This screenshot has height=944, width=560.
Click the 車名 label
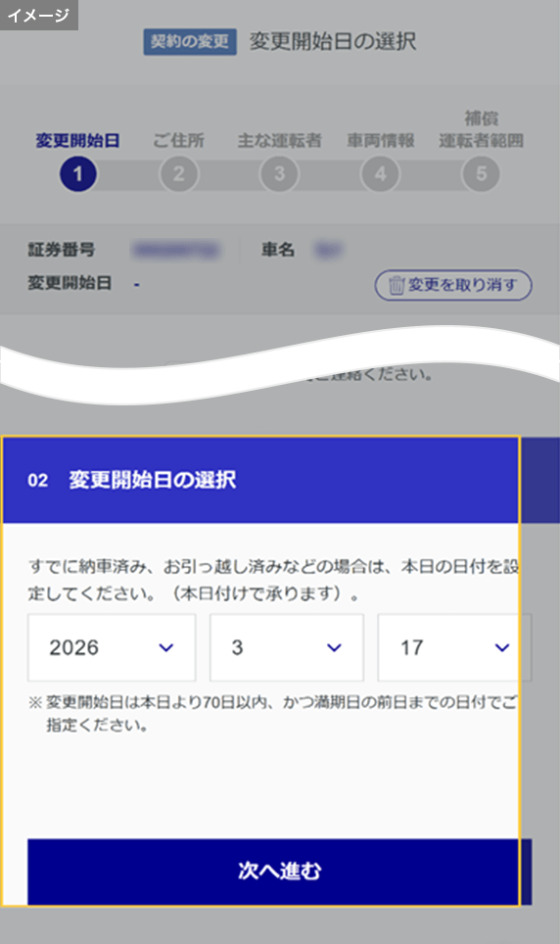278,250
